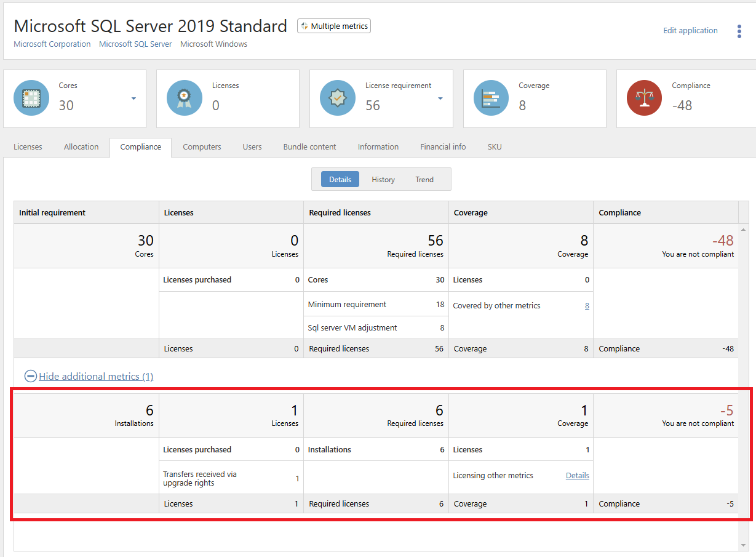Click the Required licenses column header
The height and width of the screenshot is (557, 756).
(376, 212)
